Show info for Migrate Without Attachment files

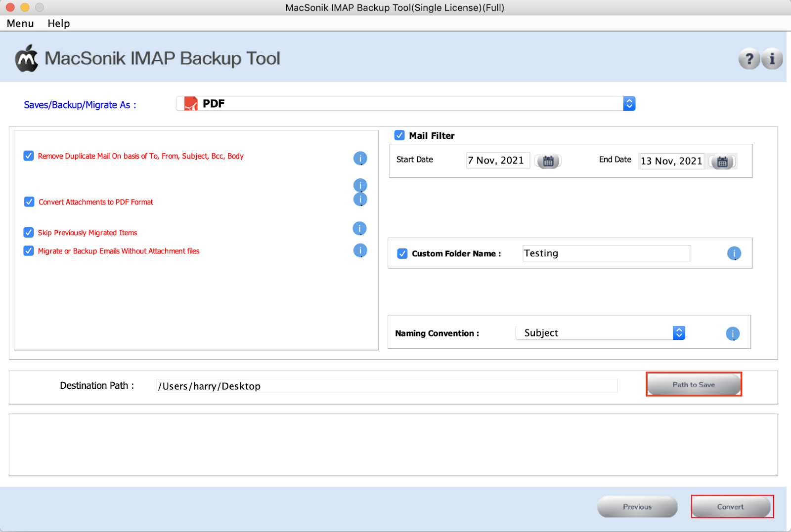(360, 250)
